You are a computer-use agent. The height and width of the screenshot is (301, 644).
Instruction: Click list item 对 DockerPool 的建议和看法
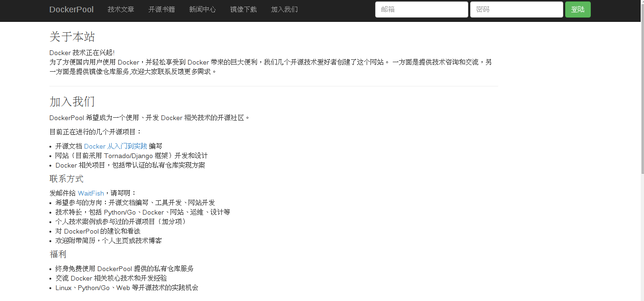(98, 231)
